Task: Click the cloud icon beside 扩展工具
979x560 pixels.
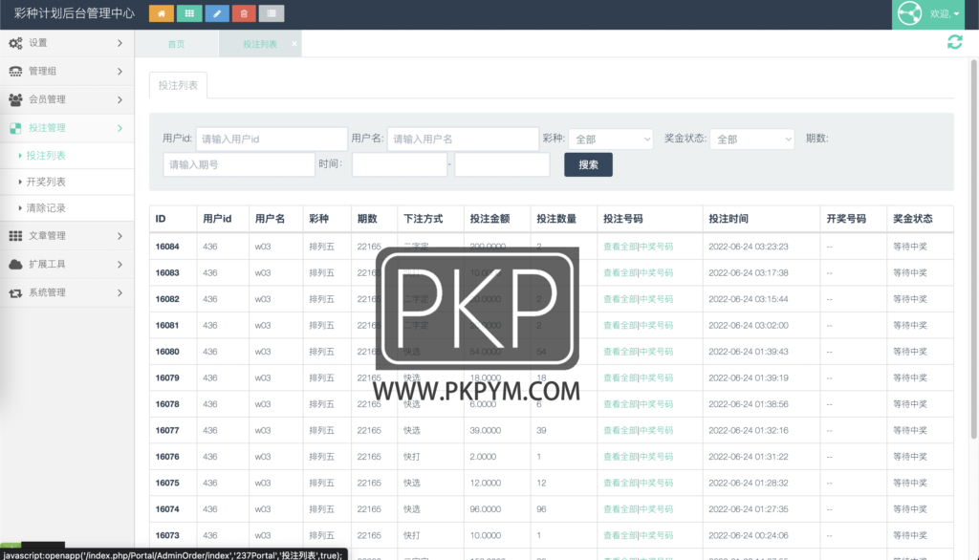Action: [15, 264]
